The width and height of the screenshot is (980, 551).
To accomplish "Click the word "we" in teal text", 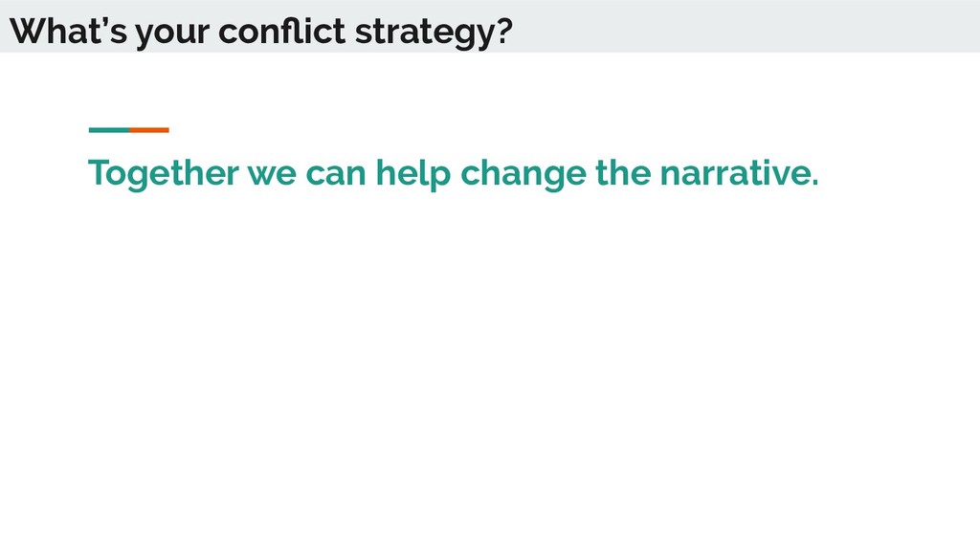I will point(272,176).
